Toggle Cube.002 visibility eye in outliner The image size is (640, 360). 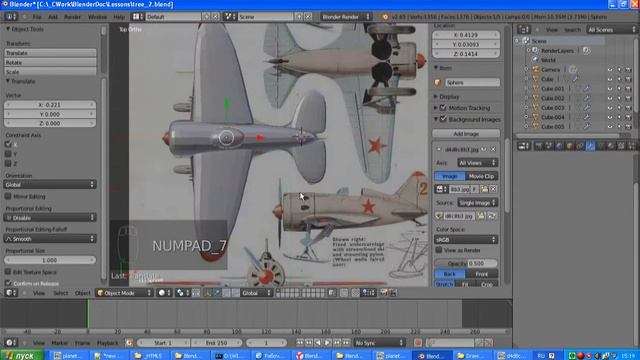click(x=610, y=98)
